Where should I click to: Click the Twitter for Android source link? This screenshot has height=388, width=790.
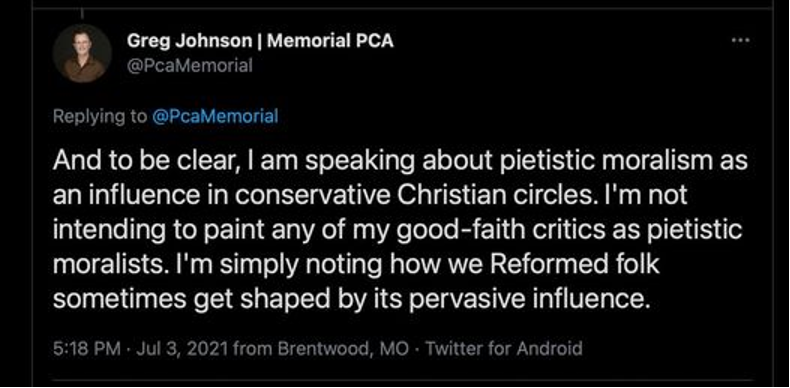pyautogui.click(x=504, y=349)
